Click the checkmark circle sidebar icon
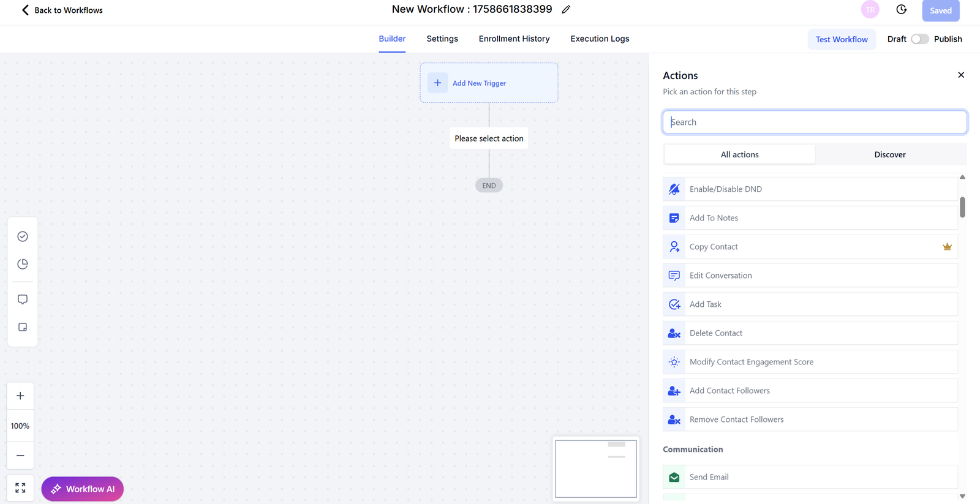This screenshot has height=504, width=980. [23, 236]
